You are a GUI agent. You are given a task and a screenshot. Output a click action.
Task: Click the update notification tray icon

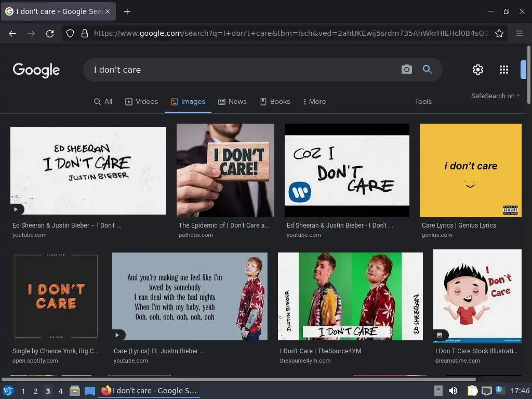pos(500,390)
